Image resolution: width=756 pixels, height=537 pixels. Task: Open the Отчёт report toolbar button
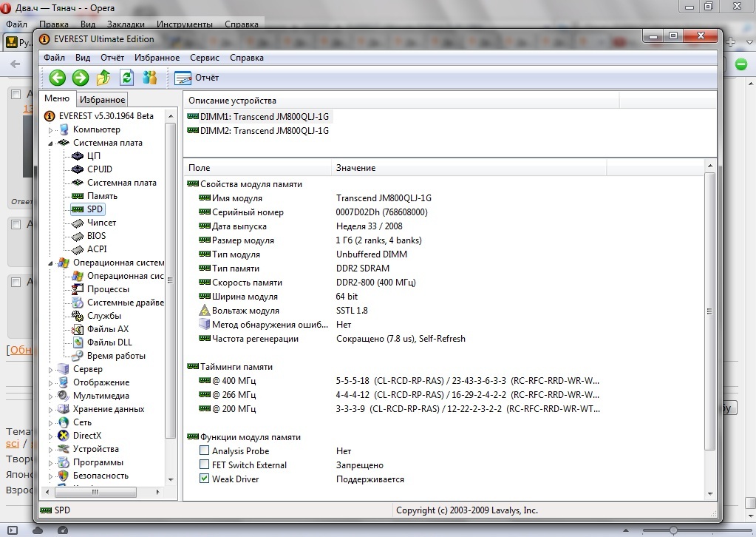coord(197,78)
